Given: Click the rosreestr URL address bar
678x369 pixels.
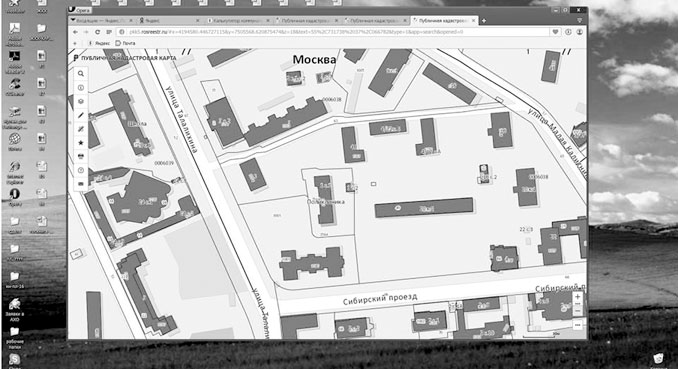Looking at the screenshot, I should point(333,32).
